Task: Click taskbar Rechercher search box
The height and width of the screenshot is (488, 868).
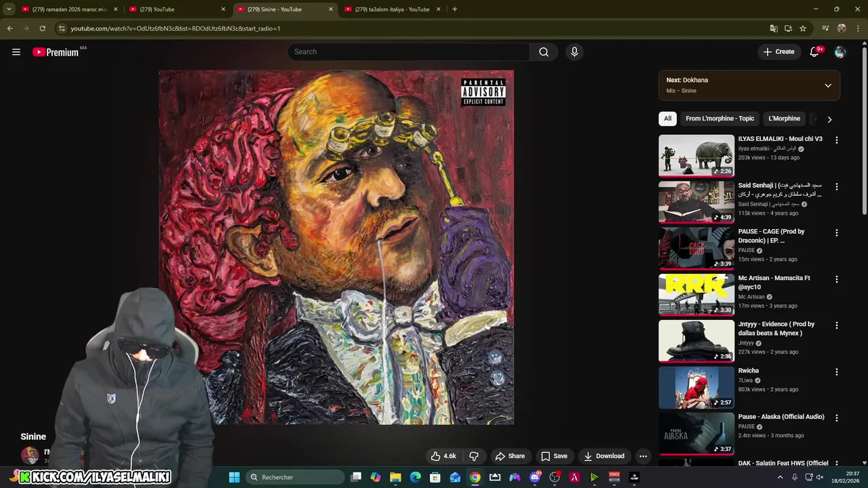Action: (x=294, y=477)
